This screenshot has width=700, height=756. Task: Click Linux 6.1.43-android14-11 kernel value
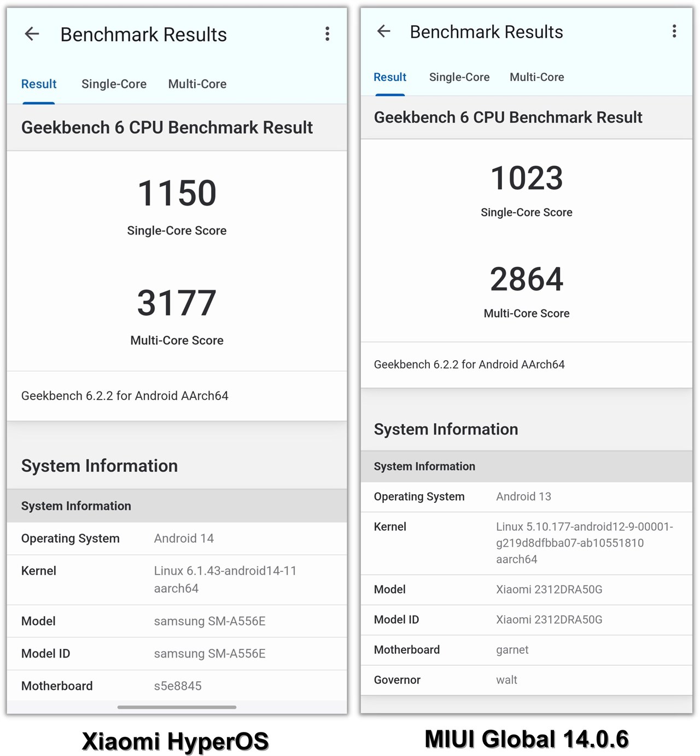pyautogui.click(x=225, y=579)
